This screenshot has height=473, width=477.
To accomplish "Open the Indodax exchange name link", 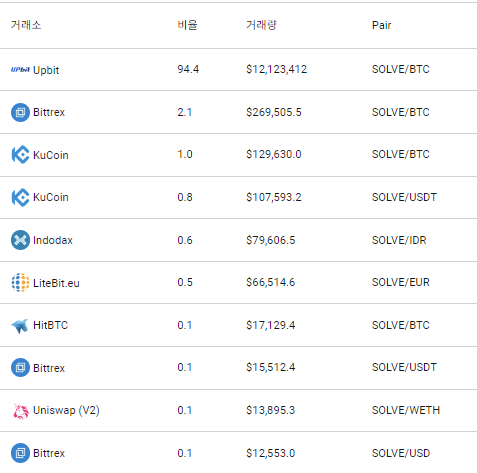I will 53,240.
